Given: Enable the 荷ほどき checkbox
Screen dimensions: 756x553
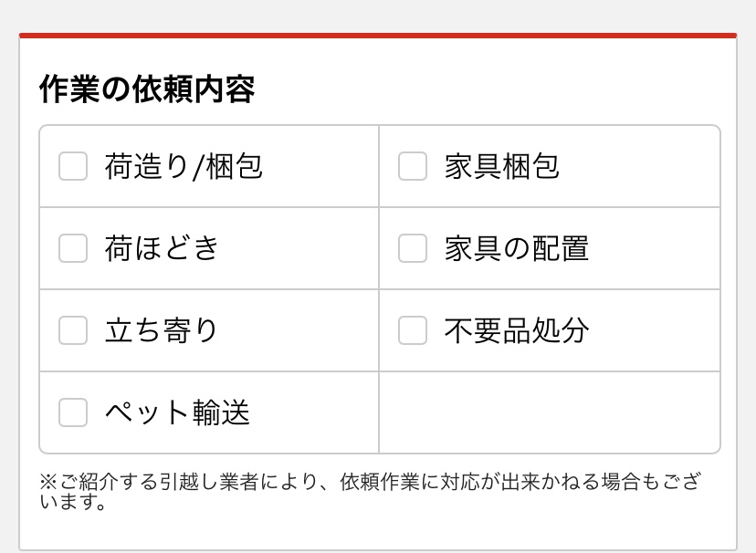Looking at the screenshot, I should 73,248.
